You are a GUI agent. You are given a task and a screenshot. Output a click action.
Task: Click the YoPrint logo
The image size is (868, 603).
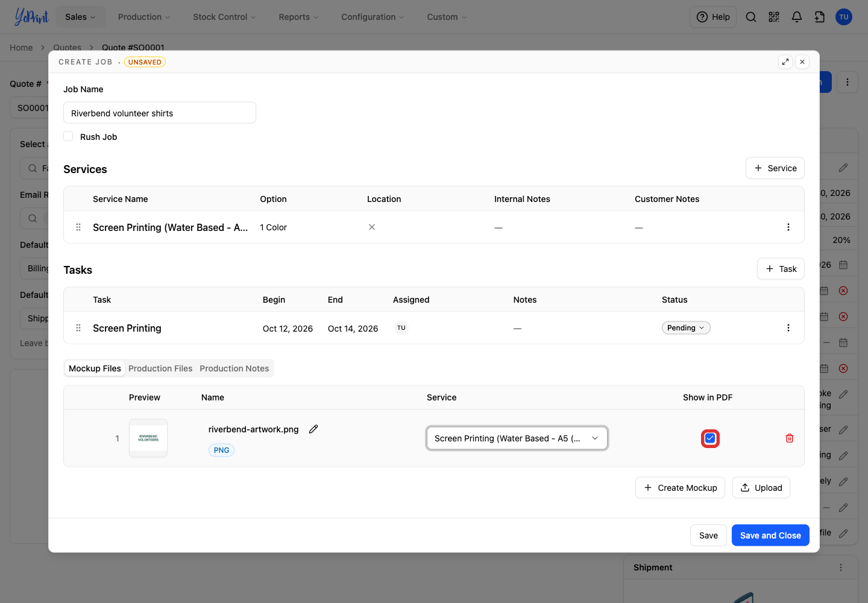[31, 17]
